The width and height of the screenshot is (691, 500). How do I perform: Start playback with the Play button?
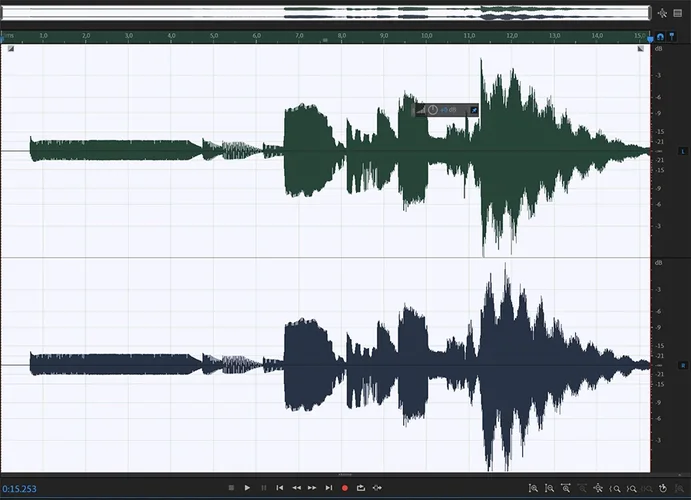click(x=247, y=488)
